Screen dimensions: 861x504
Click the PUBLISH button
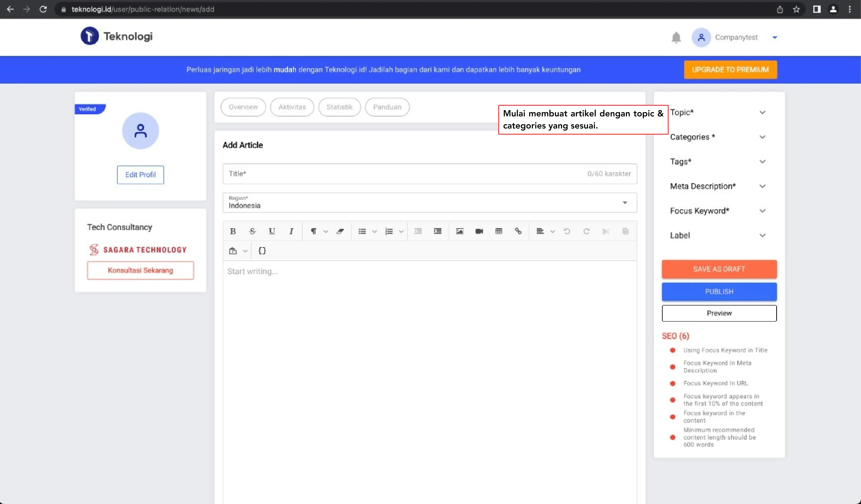(719, 291)
